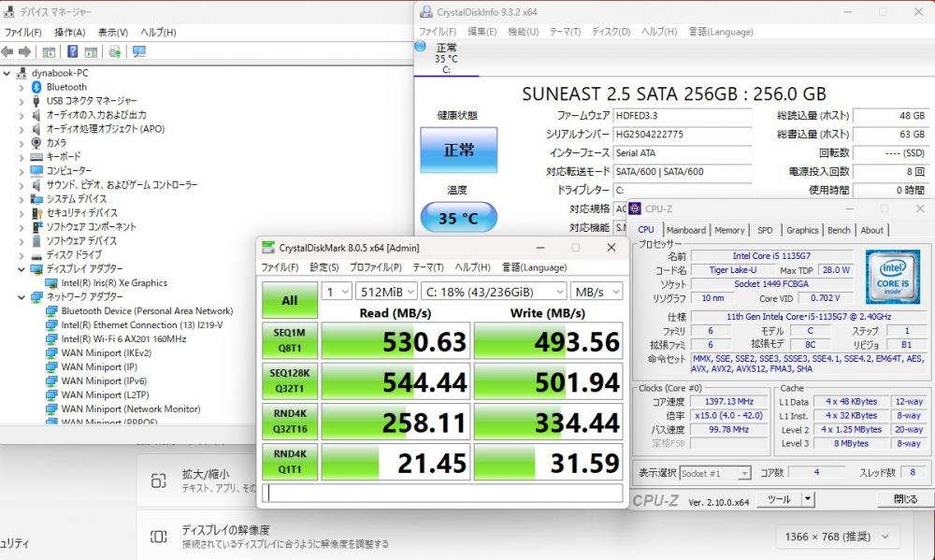
Task: Select WAN Miniport (IKEv2) in device tree
Action: [x=107, y=353]
